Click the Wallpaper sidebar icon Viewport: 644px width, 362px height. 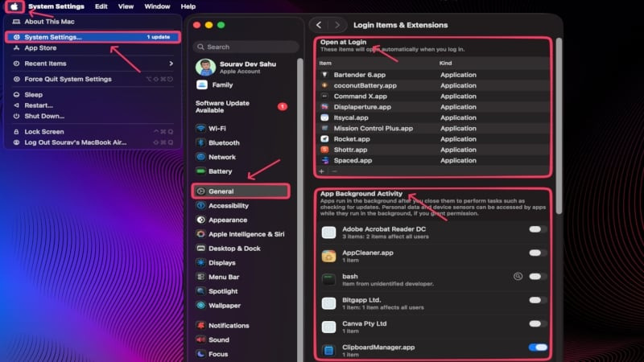point(200,306)
